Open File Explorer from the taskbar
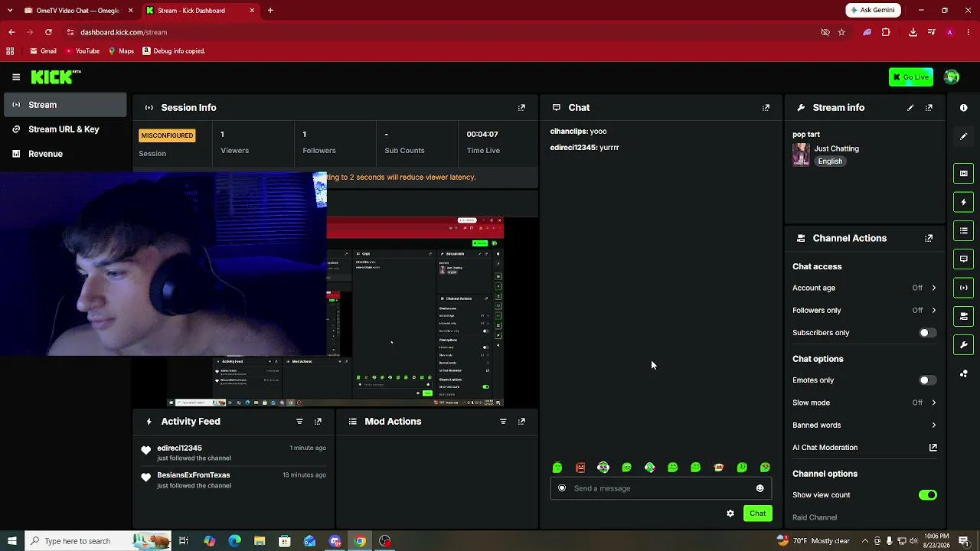 click(260, 541)
